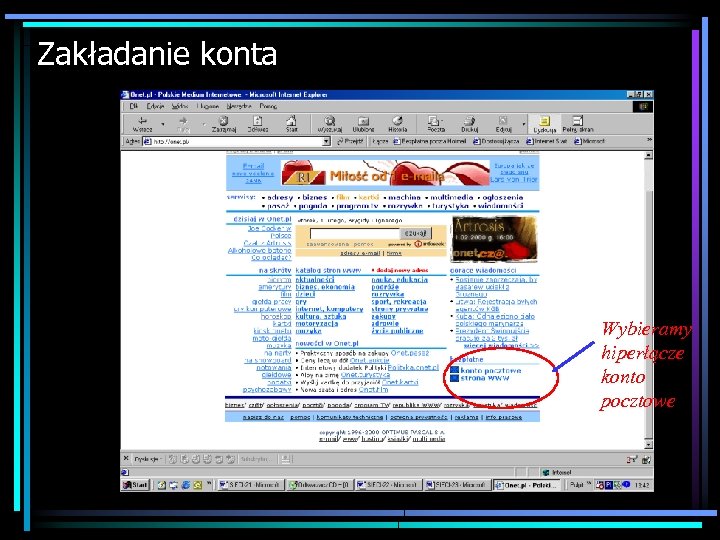Open the Ulubione menu in menu bar
This screenshot has width=720, height=540.
tap(208, 106)
